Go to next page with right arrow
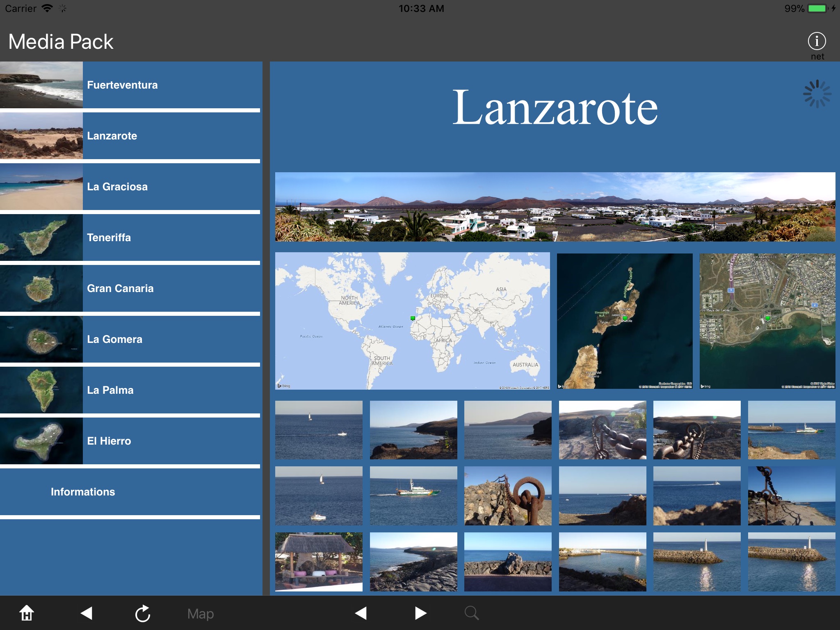Viewport: 840px width, 630px height. (x=420, y=613)
